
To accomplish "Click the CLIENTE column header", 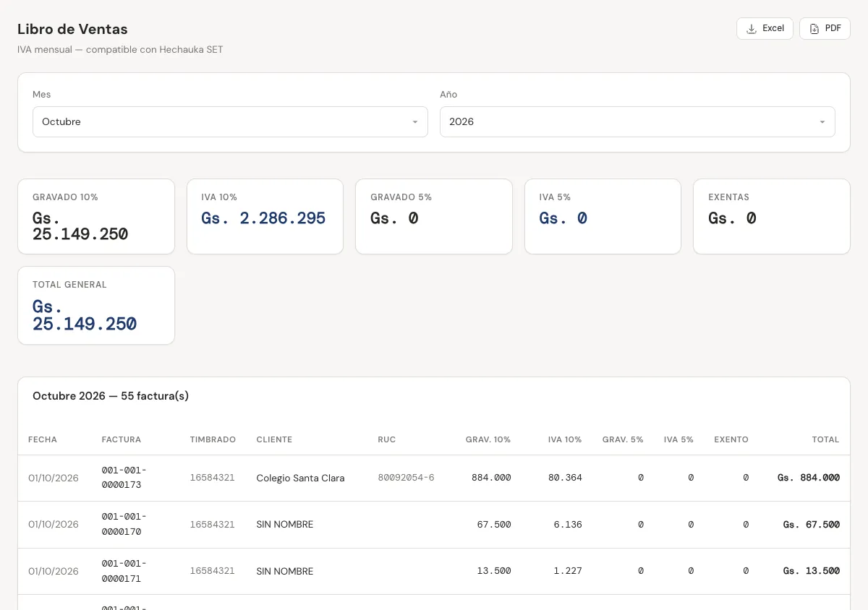I will click(x=274, y=439).
